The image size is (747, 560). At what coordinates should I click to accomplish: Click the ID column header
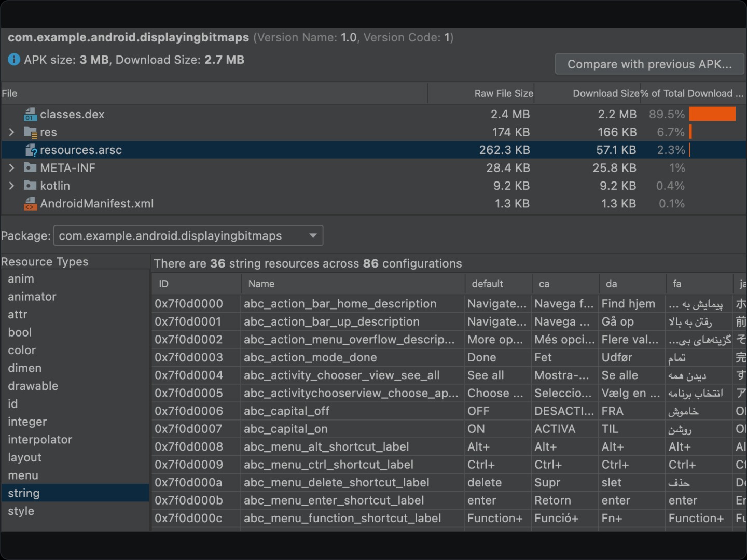197,284
